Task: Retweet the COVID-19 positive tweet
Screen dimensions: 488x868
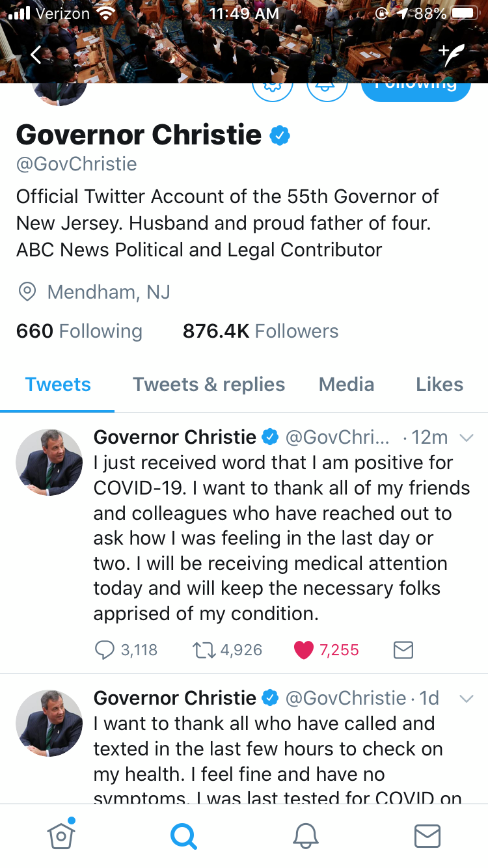Action: tap(203, 649)
